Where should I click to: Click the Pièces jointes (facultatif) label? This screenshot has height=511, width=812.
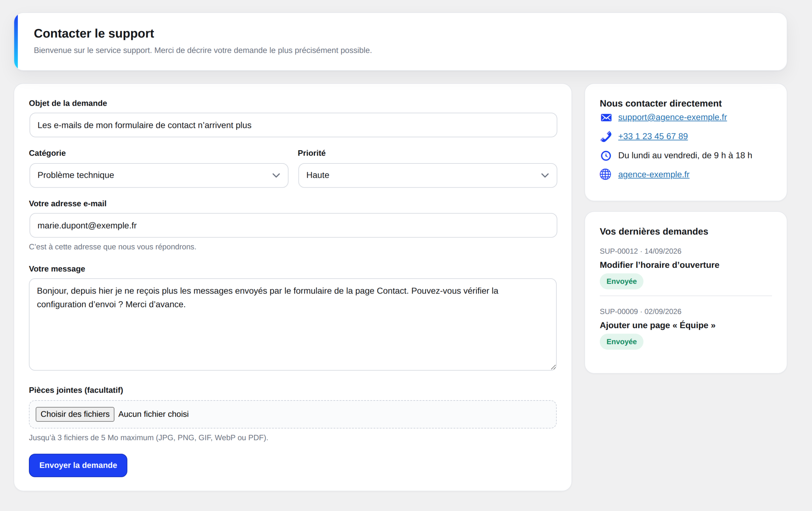(76, 390)
